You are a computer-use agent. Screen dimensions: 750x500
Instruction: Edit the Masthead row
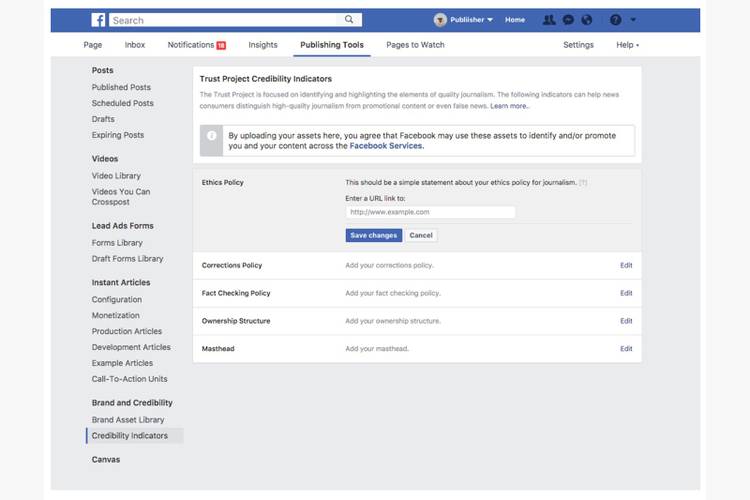point(626,349)
